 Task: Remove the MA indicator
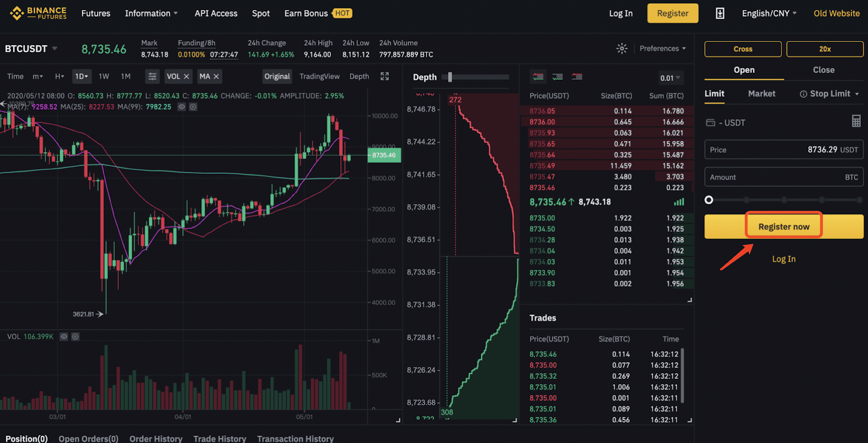(216, 77)
